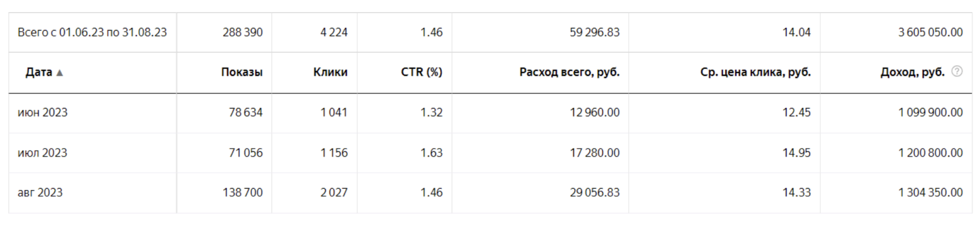The width and height of the screenshot is (980, 227).
Task: Select total revenue 3 605 050.00
Action: [930, 32]
